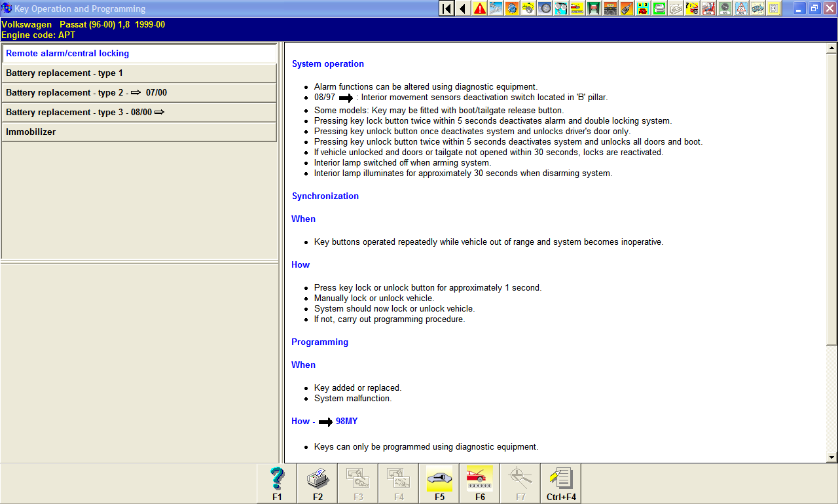This screenshot has width=838, height=504.
Task: Select the key fob toolbar icon
Action: tap(627, 9)
